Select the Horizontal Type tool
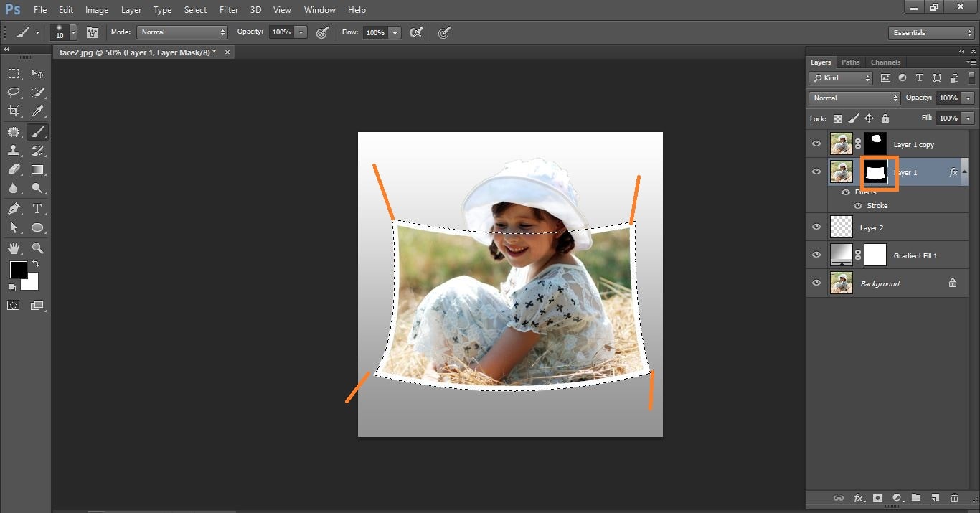980x513 pixels. 37,209
